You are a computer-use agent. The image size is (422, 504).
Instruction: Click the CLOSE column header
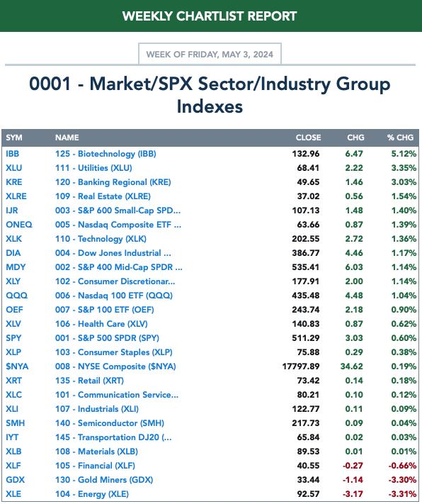click(x=308, y=138)
